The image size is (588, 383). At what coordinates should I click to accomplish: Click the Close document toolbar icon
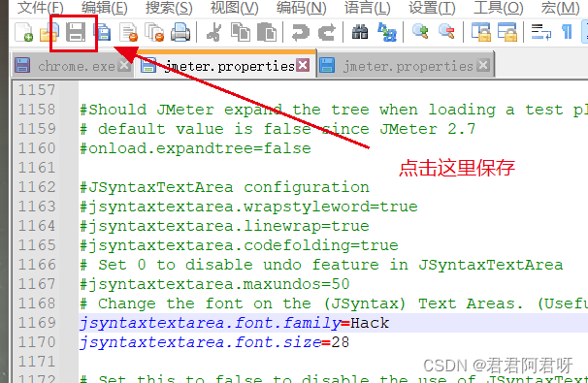pos(128,32)
